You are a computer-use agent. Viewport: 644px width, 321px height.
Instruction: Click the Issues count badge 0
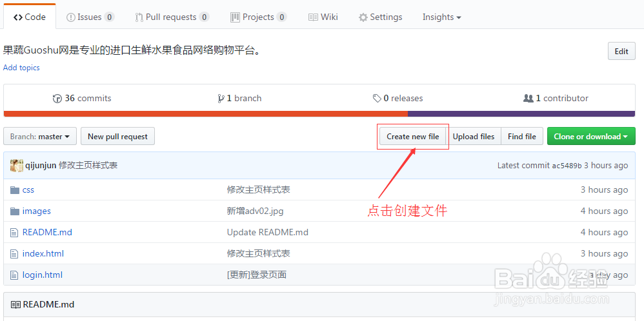(x=109, y=17)
